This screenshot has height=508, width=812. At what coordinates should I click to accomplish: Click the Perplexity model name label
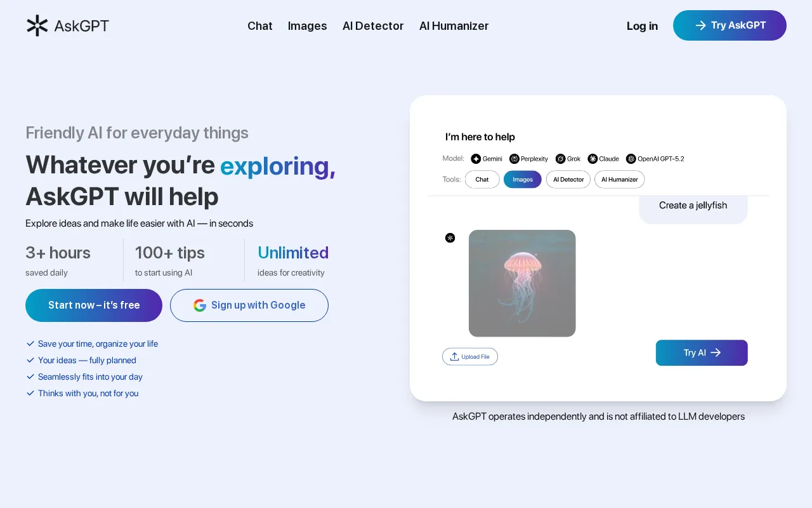[x=534, y=159]
